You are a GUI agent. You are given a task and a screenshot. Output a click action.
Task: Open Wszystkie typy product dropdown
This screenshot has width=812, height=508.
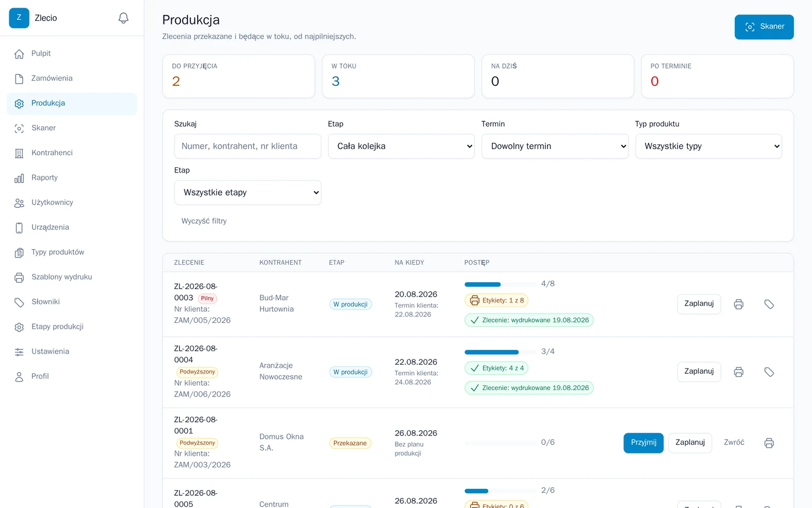(709, 146)
